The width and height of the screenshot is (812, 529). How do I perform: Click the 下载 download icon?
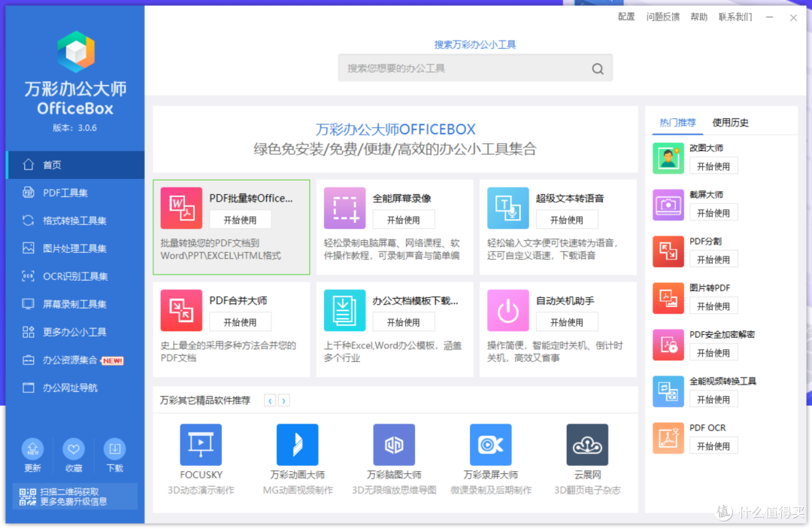pyautogui.click(x=114, y=449)
